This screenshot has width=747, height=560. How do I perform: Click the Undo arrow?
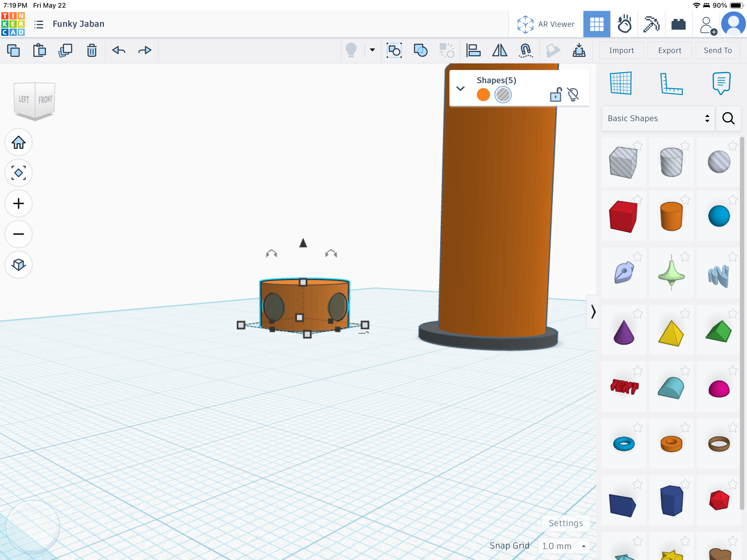tap(119, 51)
